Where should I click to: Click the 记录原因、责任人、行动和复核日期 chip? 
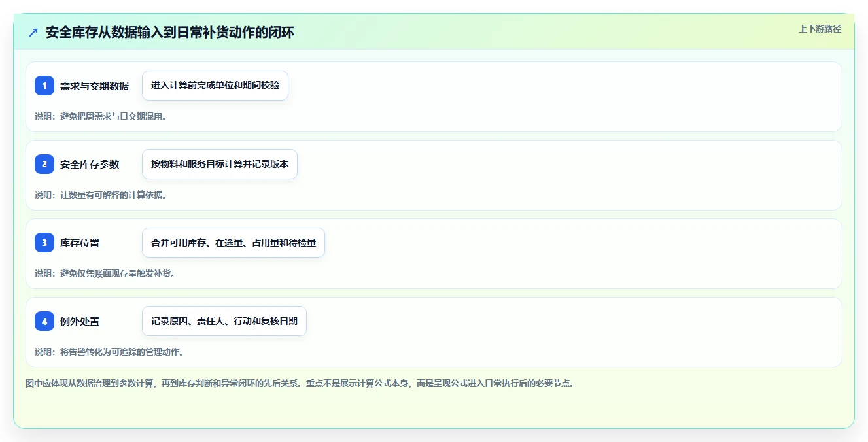pyautogui.click(x=224, y=321)
